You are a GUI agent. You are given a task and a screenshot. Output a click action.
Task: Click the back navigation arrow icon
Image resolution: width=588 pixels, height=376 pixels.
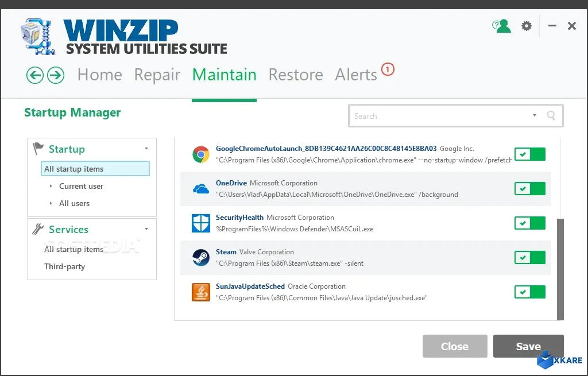(x=35, y=75)
